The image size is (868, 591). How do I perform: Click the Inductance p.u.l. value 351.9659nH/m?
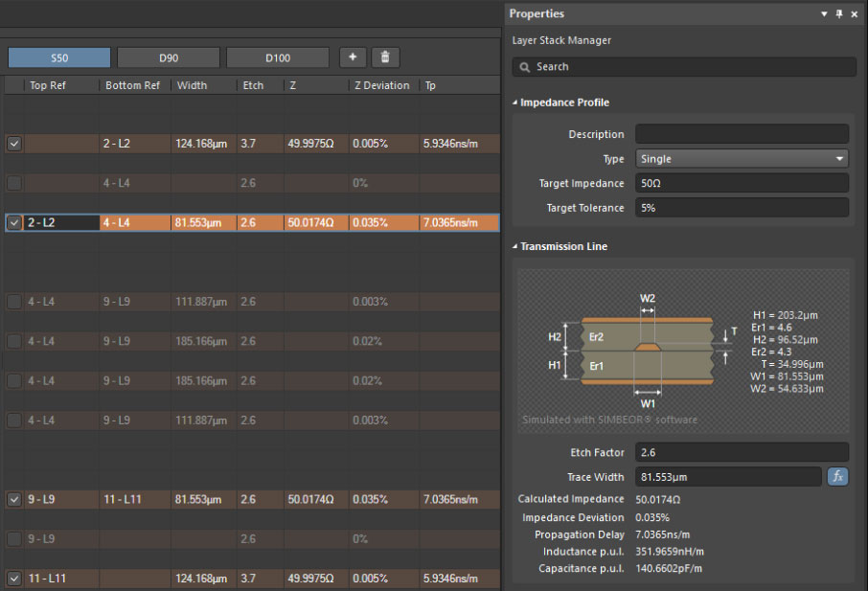pyautogui.click(x=670, y=551)
